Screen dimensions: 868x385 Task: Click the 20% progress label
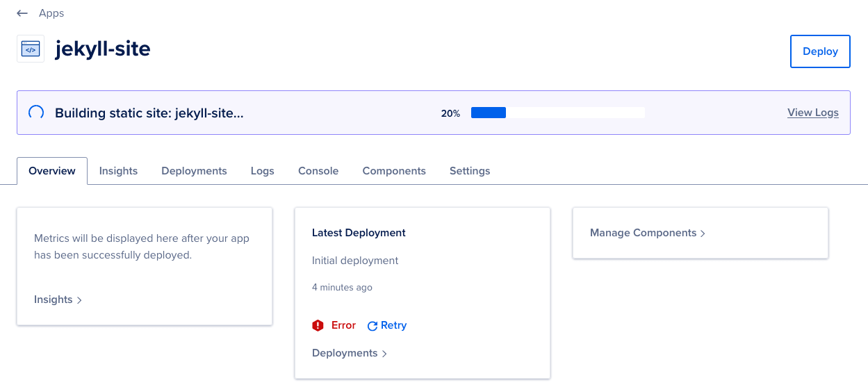pyautogui.click(x=450, y=113)
